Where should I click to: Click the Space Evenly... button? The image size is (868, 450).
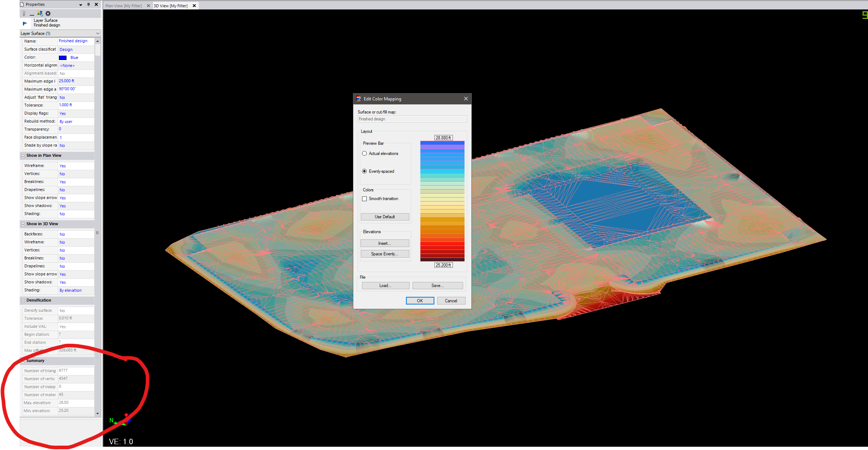coord(385,254)
